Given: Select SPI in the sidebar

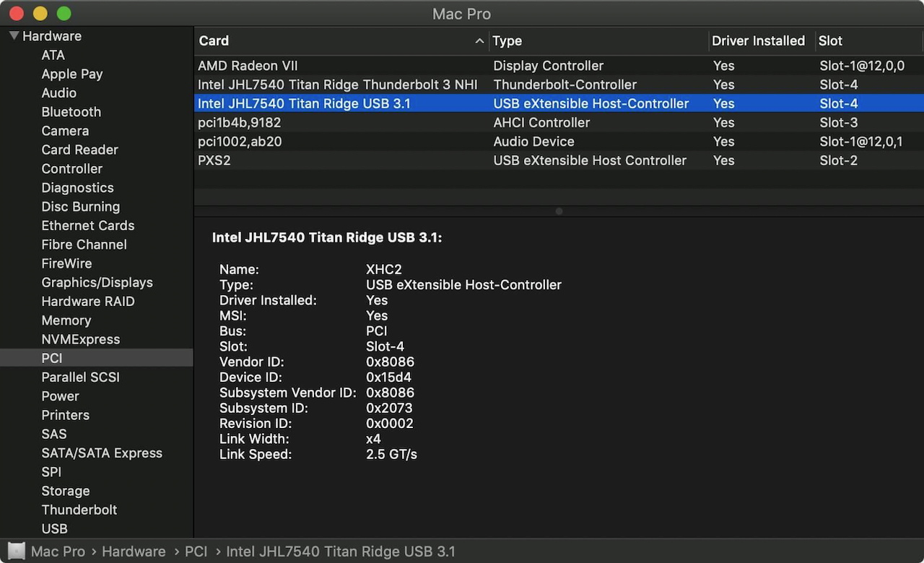Looking at the screenshot, I should coord(51,471).
